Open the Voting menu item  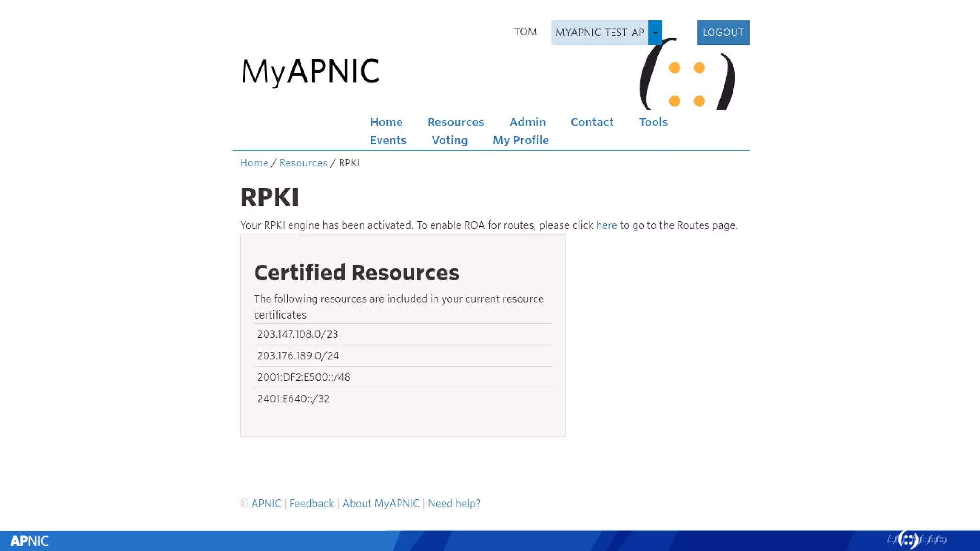(449, 140)
